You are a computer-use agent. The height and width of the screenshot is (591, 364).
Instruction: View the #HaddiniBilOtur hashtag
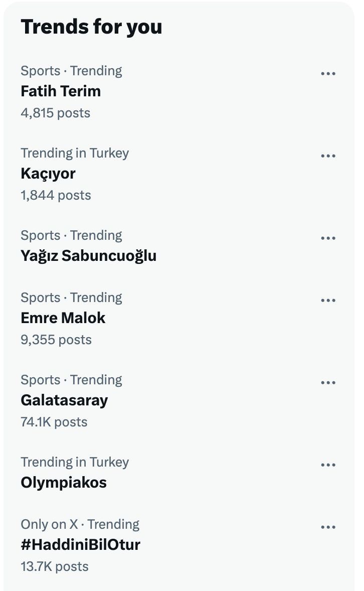80,545
